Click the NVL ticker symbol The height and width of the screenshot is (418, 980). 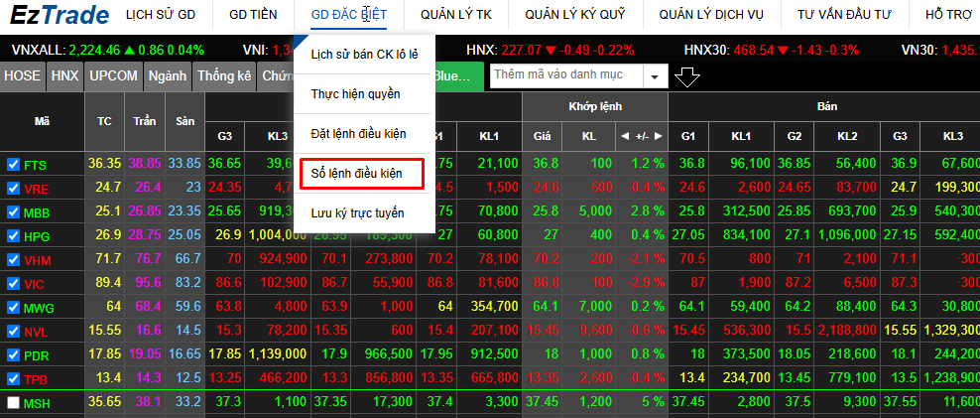[x=36, y=333]
